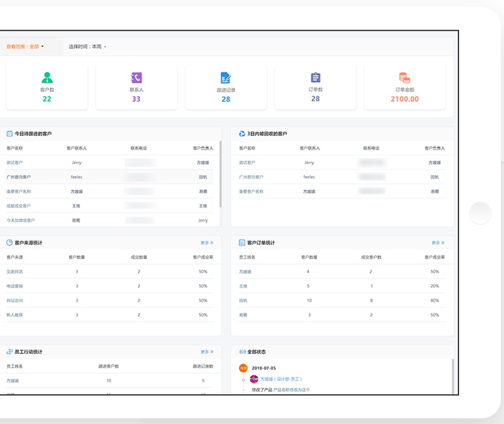Click the 跟进记录 value 28
The height and width of the screenshot is (424, 504).
[x=226, y=99]
